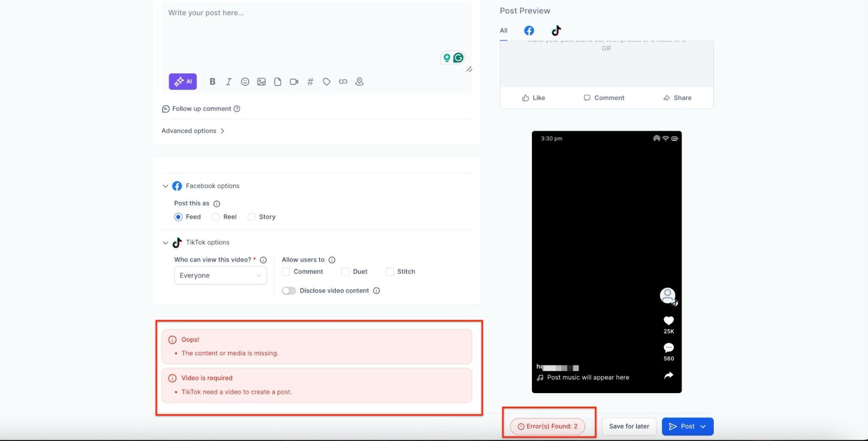Select Story as Facebook post type

point(251,217)
